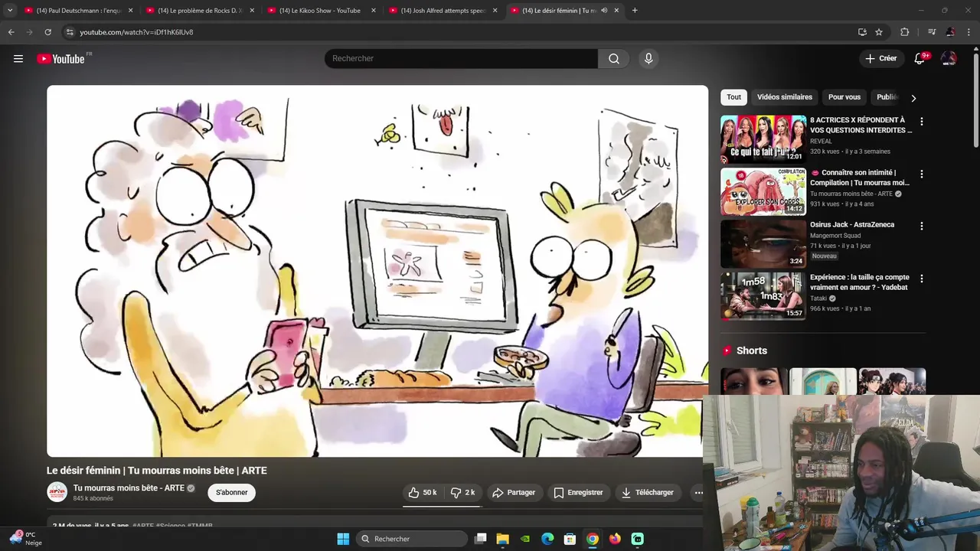Like the video with 50 k thumbs-up

click(x=423, y=493)
